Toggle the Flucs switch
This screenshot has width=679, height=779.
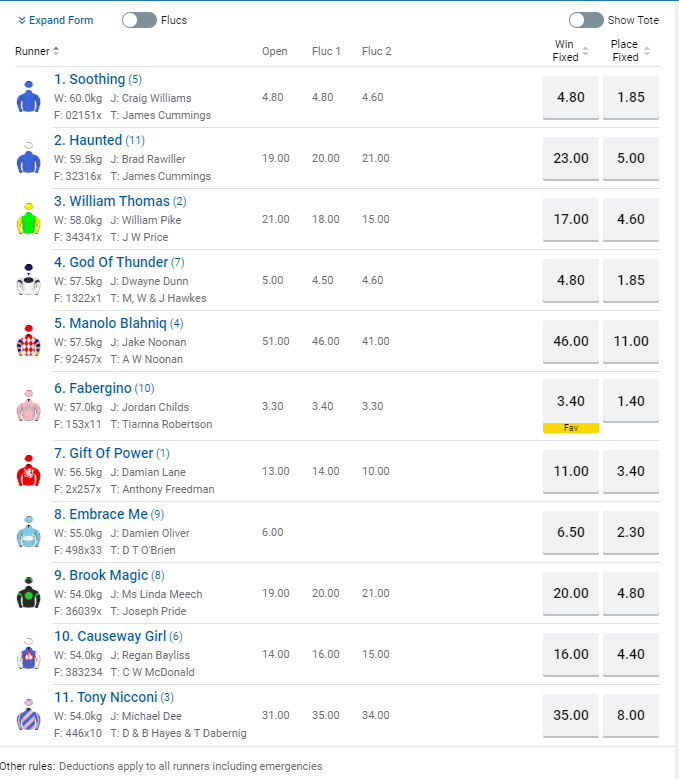tap(138, 20)
